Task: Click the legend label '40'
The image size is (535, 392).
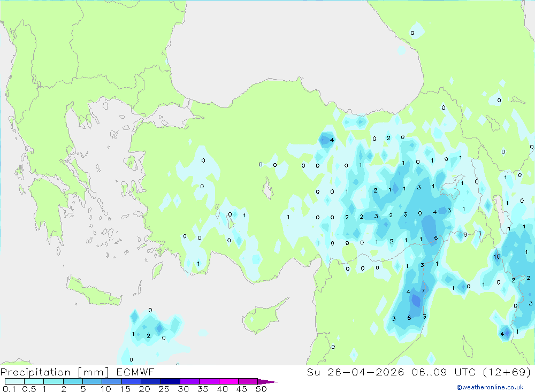Action: pyautogui.click(x=222, y=389)
